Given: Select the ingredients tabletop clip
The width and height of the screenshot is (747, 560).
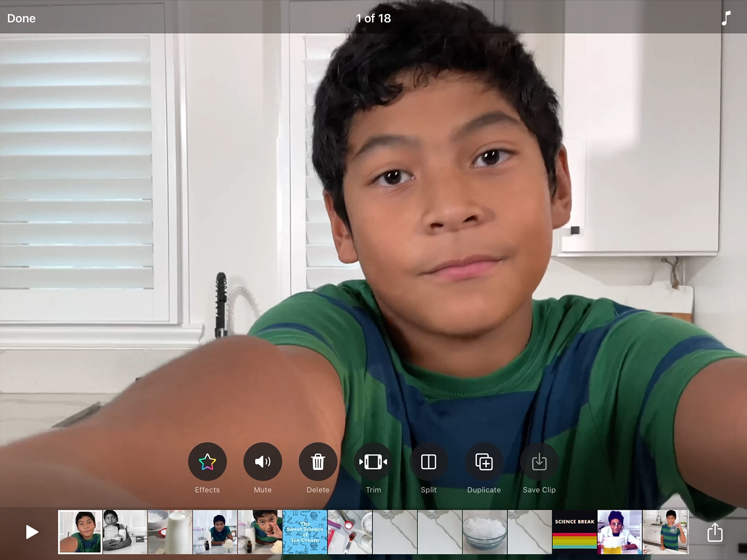Looking at the screenshot, I should pos(350,532).
